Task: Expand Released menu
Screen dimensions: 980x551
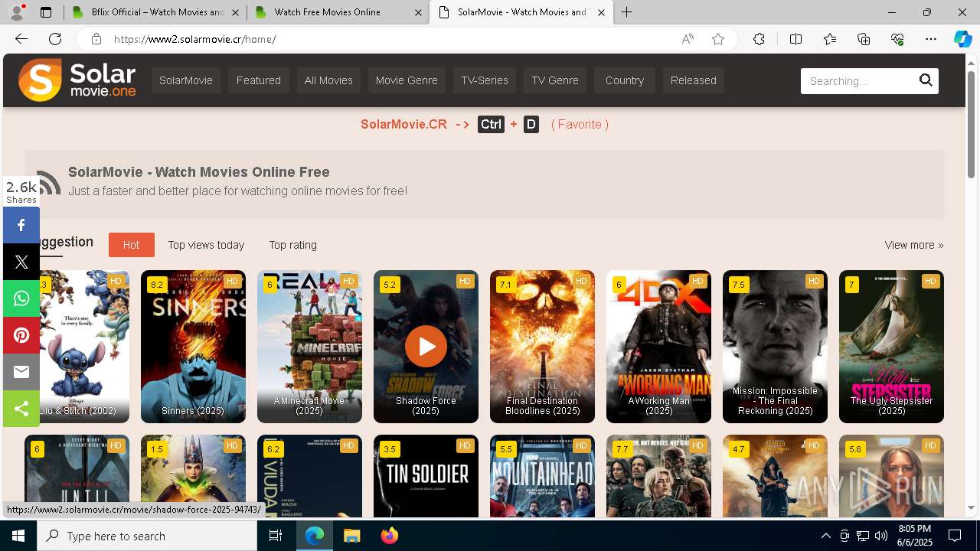Action: coord(694,80)
